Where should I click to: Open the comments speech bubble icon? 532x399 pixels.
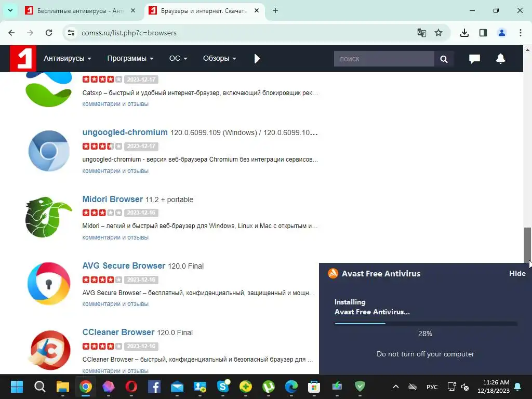pos(474,59)
